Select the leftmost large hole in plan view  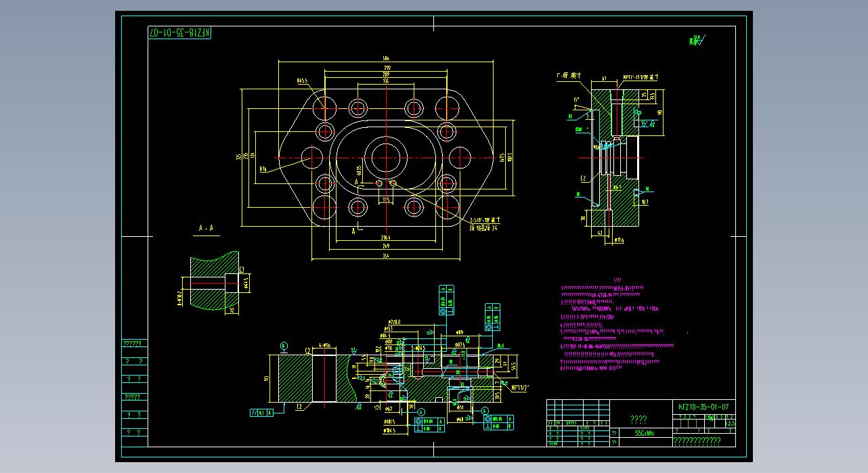[312, 158]
